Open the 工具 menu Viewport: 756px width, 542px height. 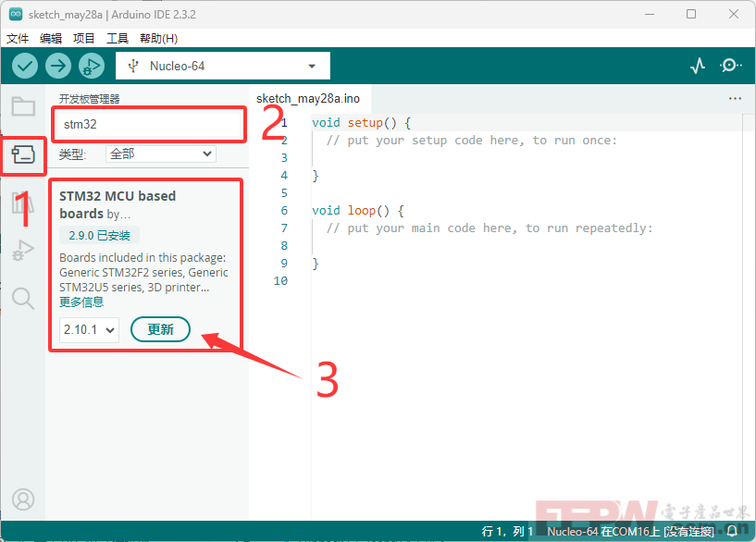(118, 39)
